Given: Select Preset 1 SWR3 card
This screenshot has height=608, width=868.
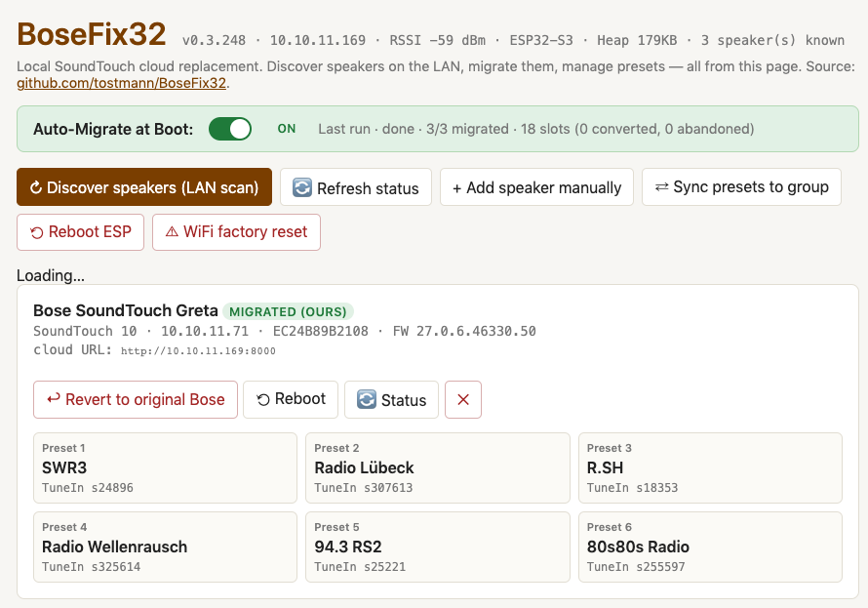Looking at the screenshot, I should click(165, 467).
